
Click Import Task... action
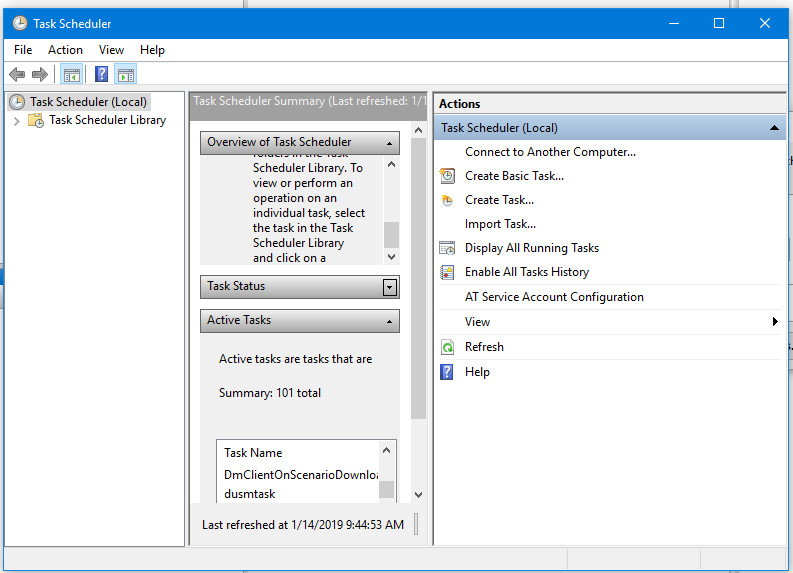[500, 224]
